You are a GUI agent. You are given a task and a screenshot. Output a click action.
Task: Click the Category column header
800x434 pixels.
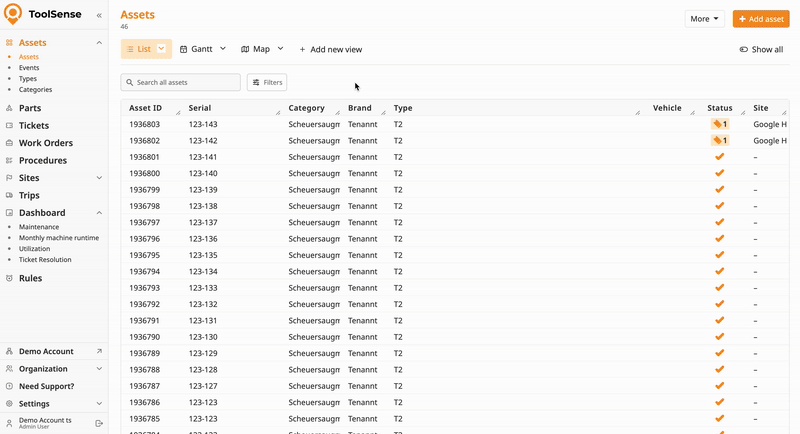coord(306,108)
